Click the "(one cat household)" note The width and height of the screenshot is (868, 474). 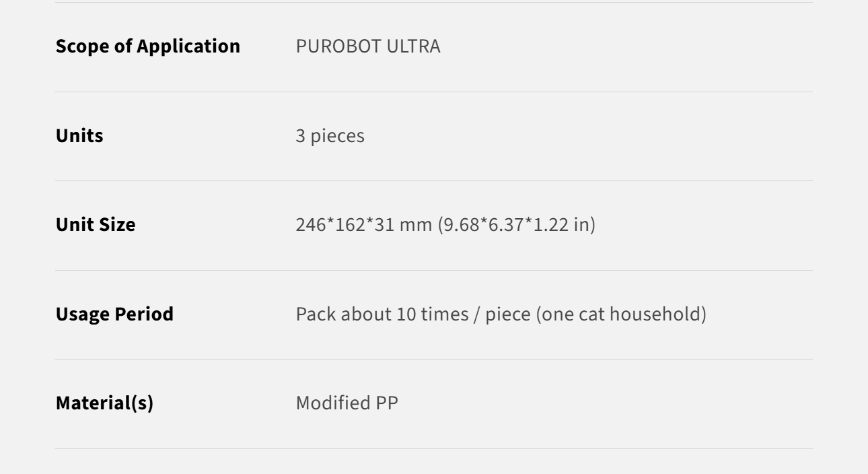pyautogui.click(x=621, y=314)
